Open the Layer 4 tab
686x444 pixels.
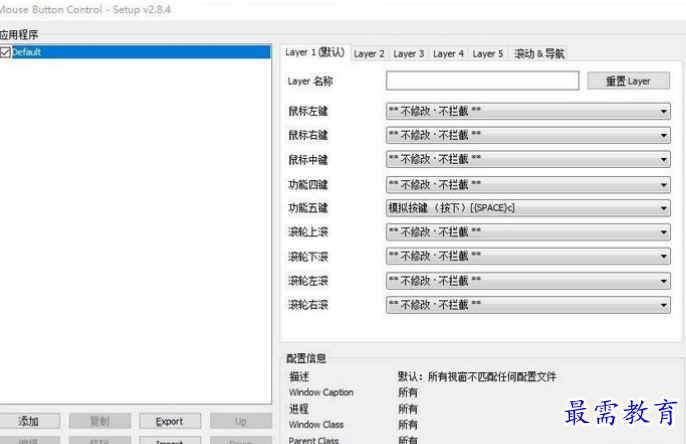(448, 54)
